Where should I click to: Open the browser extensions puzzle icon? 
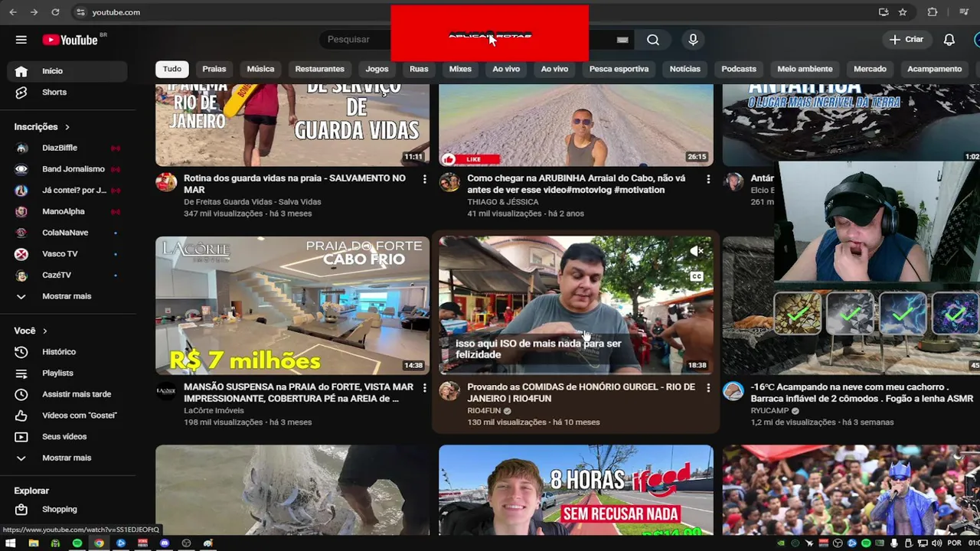coord(932,12)
